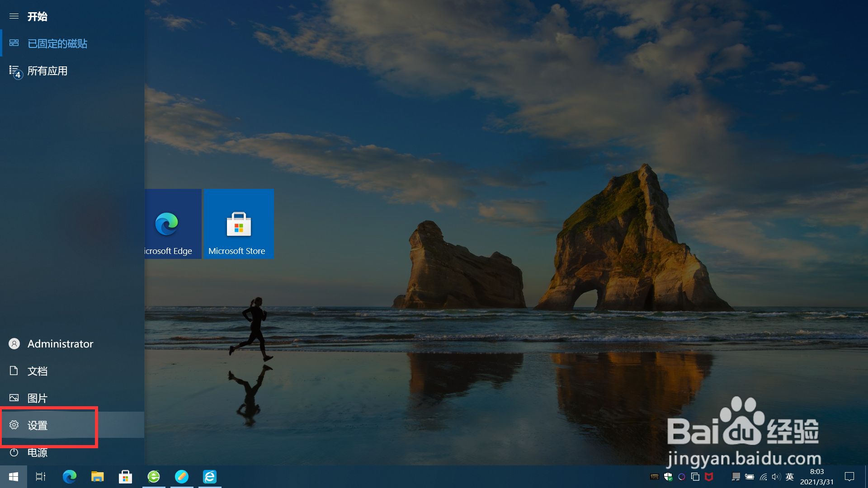The width and height of the screenshot is (868, 488).
Task: Collapse the Start navigation hamburger menu
Action: point(14,16)
